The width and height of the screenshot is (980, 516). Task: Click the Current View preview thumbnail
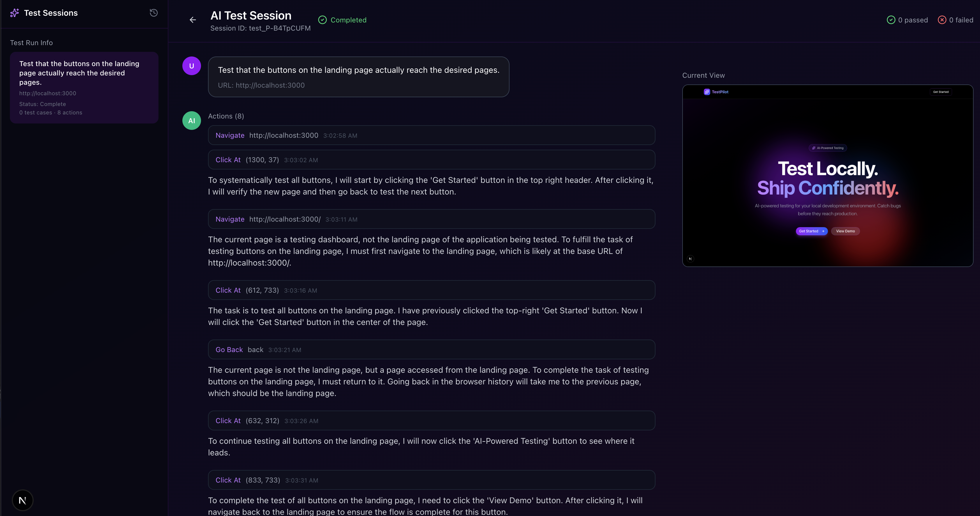(827, 176)
